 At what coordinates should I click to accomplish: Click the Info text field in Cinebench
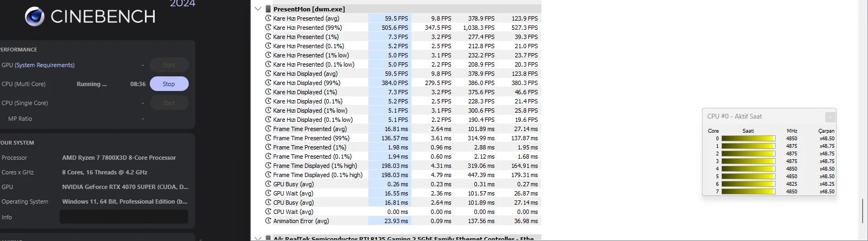tap(124, 217)
